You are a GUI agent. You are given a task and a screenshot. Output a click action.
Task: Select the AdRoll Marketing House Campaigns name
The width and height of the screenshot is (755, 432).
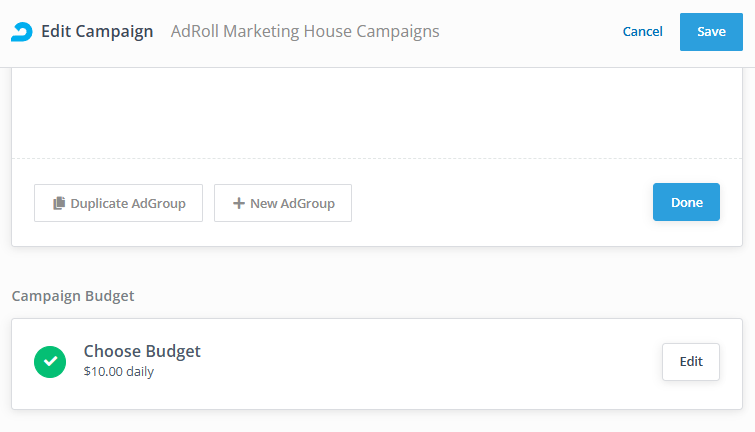[305, 32]
